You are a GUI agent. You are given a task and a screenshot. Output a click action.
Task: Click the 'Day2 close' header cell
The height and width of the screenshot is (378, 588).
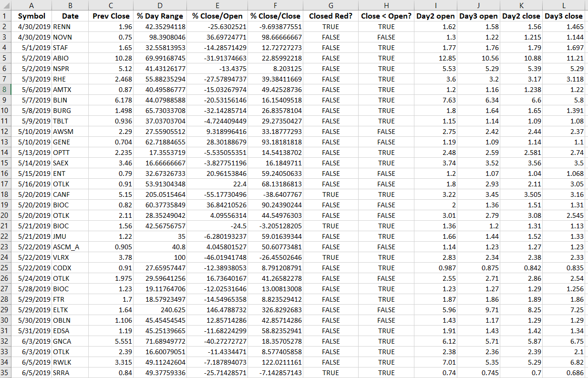pos(522,16)
